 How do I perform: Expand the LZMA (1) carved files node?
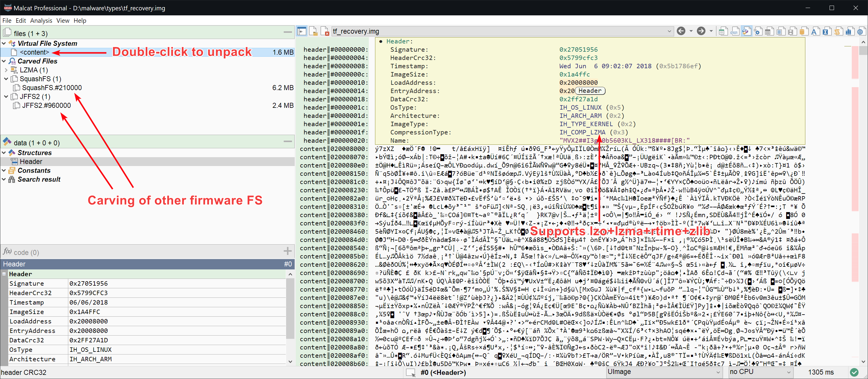point(6,70)
